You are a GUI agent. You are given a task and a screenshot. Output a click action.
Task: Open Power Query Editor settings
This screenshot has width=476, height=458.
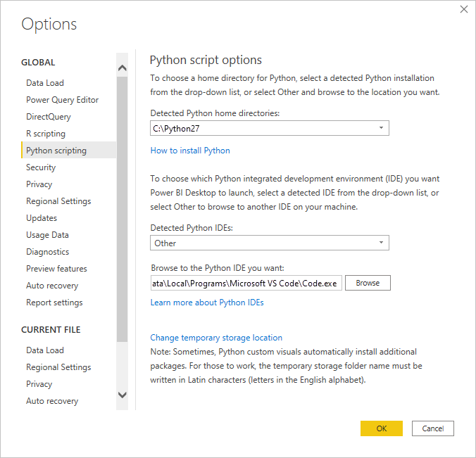point(62,100)
